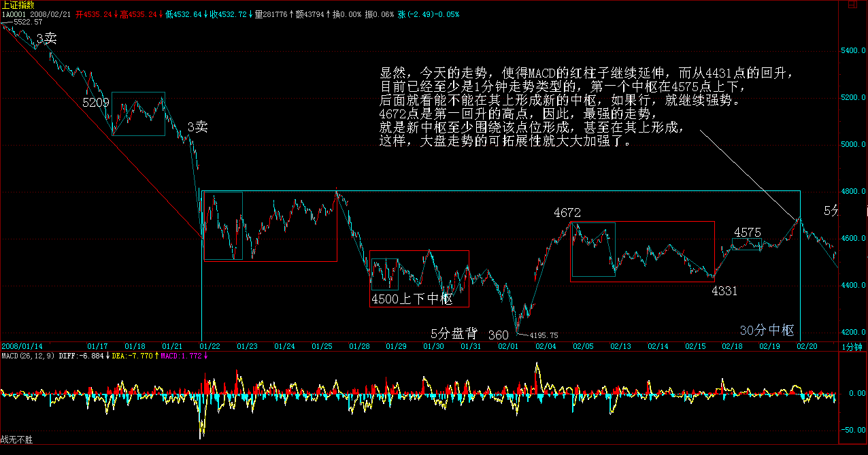Click the 战无不胜 text at bottom-left
The width and height of the screenshot is (868, 455).
tap(16, 440)
